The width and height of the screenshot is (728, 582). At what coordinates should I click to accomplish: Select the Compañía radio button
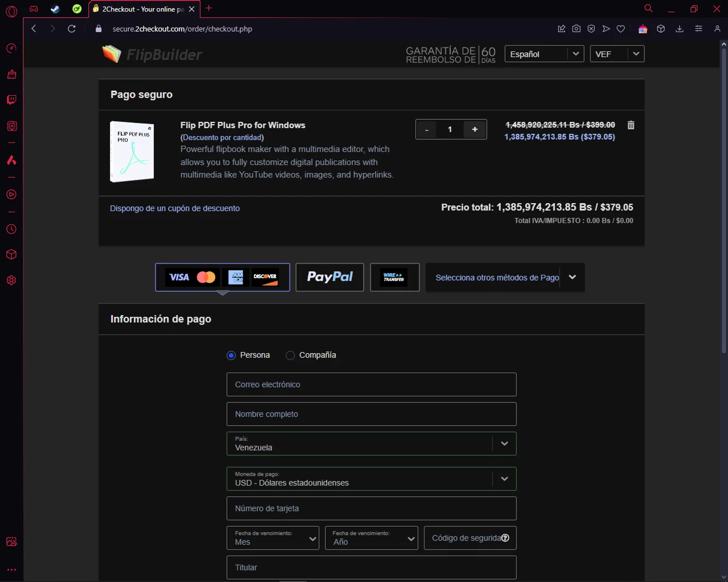click(x=290, y=356)
